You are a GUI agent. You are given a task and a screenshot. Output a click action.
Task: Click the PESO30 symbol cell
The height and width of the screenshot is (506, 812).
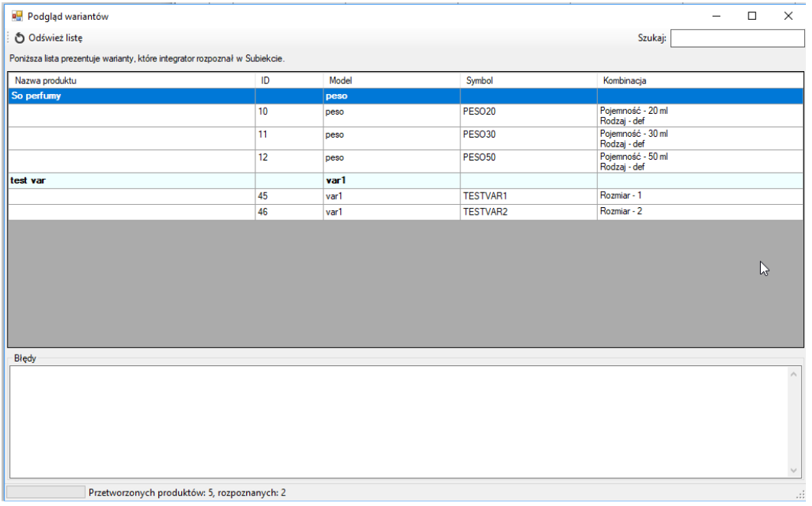coord(529,138)
